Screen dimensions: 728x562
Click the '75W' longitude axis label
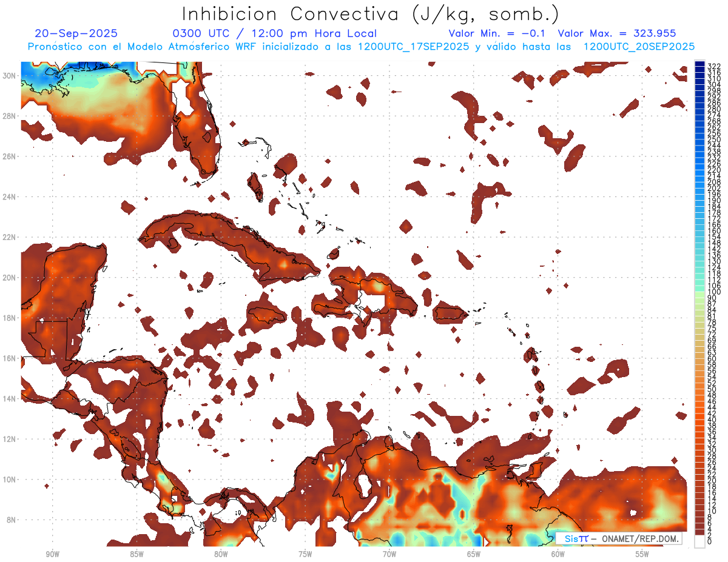tap(305, 554)
